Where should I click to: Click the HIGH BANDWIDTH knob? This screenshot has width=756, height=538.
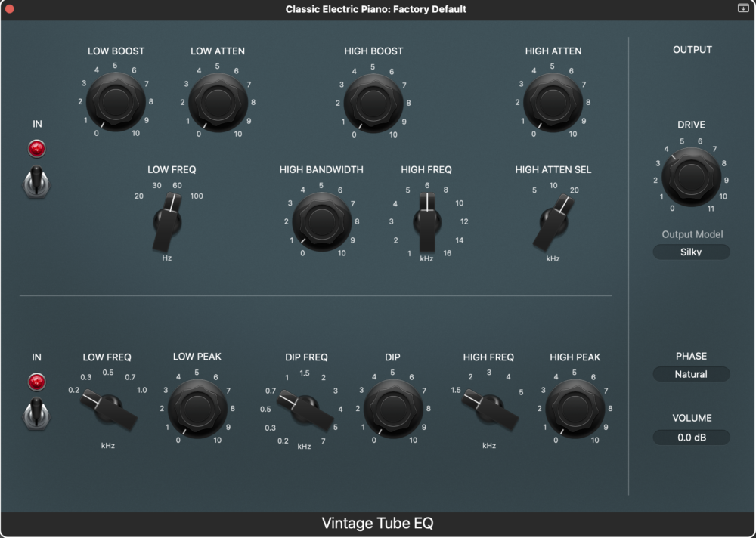323,220
